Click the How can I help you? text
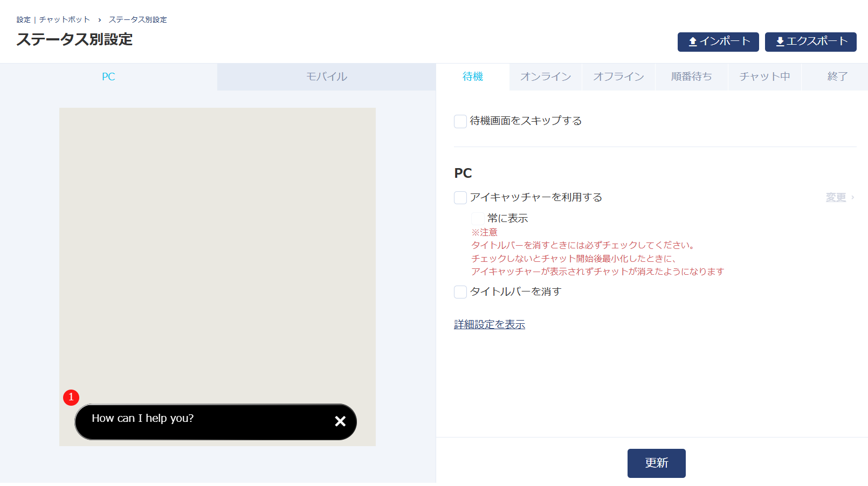This screenshot has height=486, width=868. [143, 418]
